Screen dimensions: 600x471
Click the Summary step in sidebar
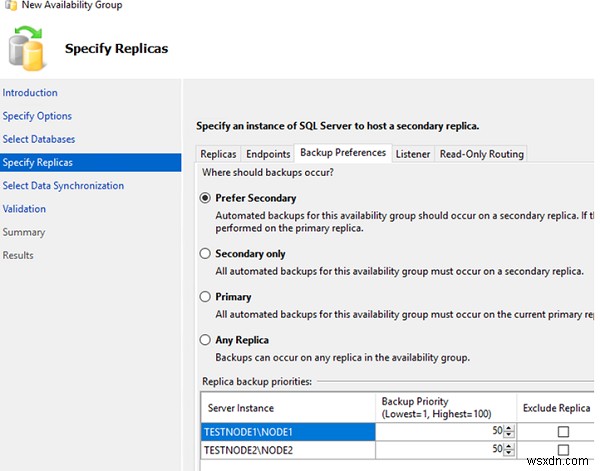[24, 232]
